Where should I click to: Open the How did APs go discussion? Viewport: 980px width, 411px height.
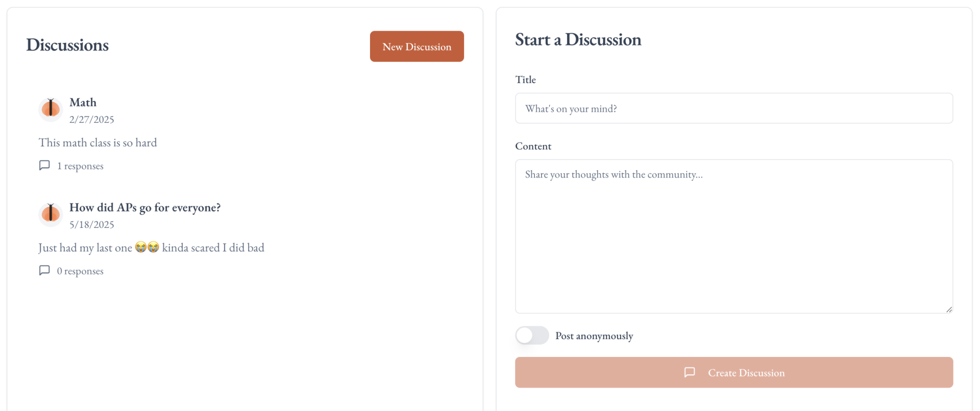click(x=145, y=207)
